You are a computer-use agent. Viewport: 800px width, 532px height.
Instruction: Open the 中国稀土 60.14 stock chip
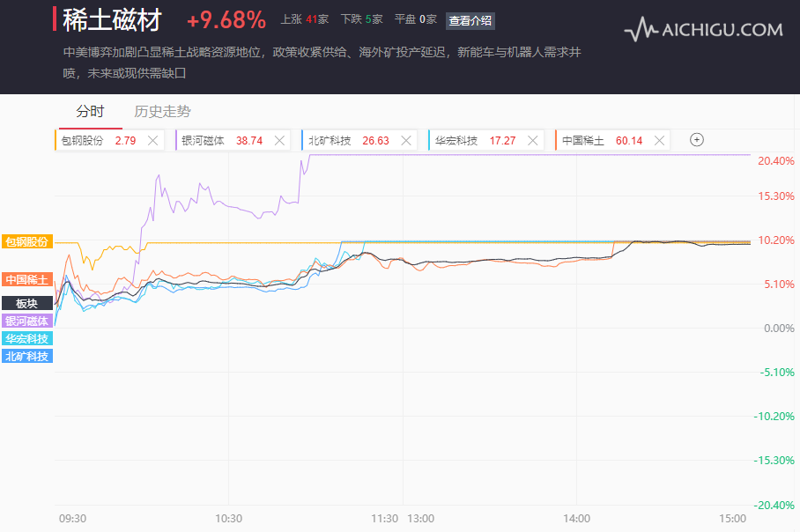tap(603, 140)
